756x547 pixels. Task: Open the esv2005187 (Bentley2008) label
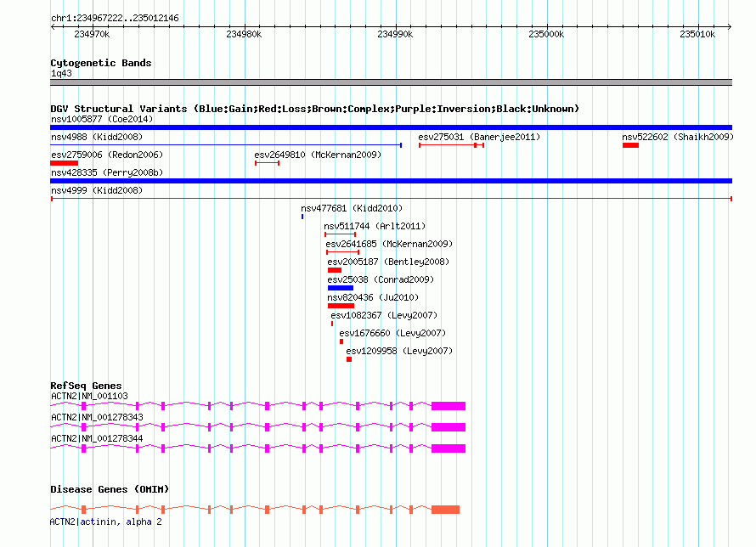388,262
